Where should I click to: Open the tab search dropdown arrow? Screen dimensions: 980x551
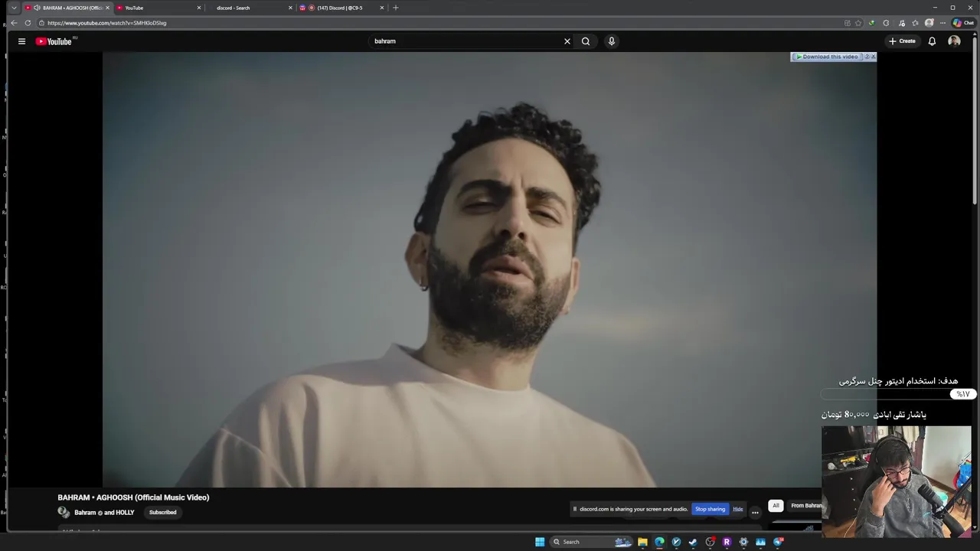[x=14, y=8]
